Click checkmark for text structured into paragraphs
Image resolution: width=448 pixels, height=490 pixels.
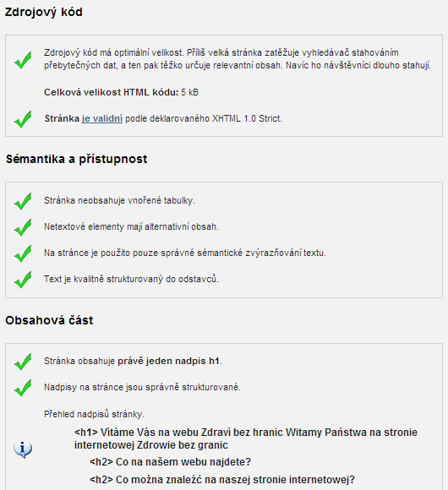[23, 280]
